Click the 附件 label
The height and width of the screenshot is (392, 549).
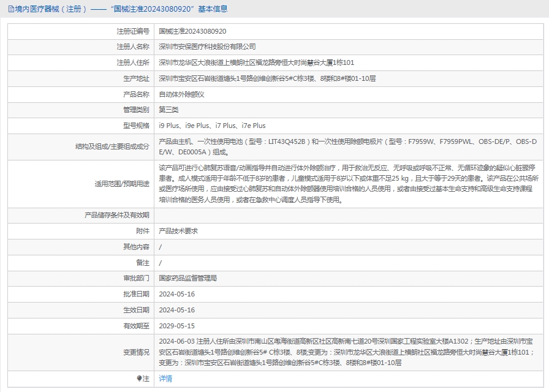tap(143, 231)
